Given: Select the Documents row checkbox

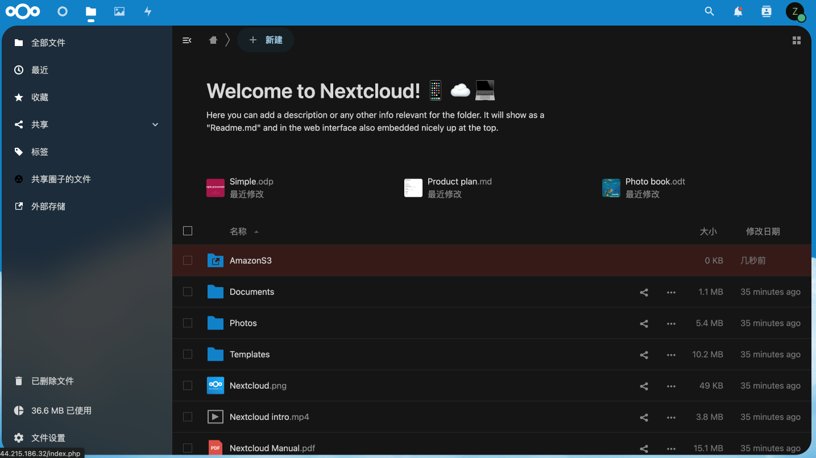Looking at the screenshot, I should [188, 291].
